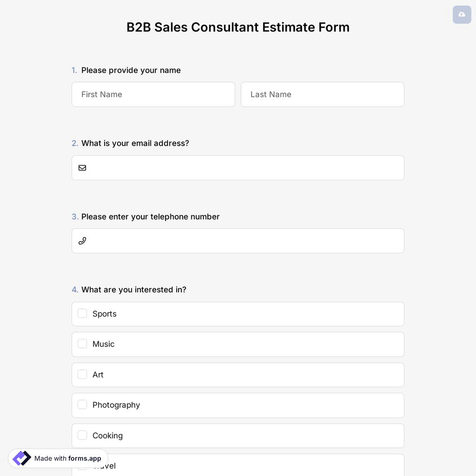
Task: Click the Sports option row
Action: tap(238, 313)
